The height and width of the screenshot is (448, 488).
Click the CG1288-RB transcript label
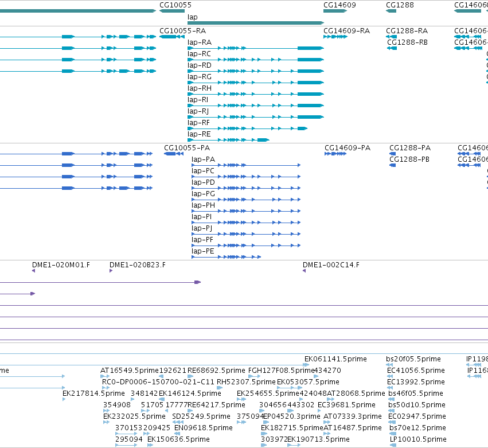click(407, 42)
